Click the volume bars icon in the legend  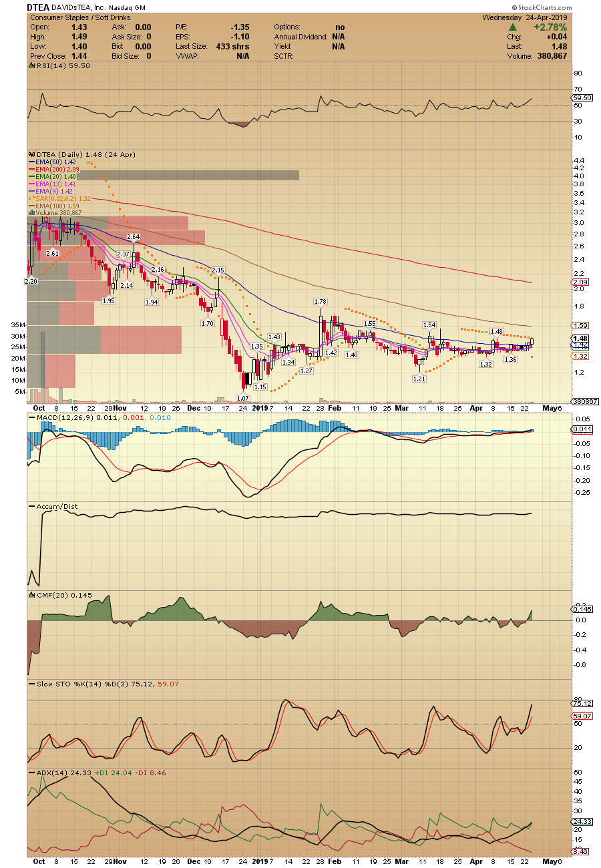[31, 213]
